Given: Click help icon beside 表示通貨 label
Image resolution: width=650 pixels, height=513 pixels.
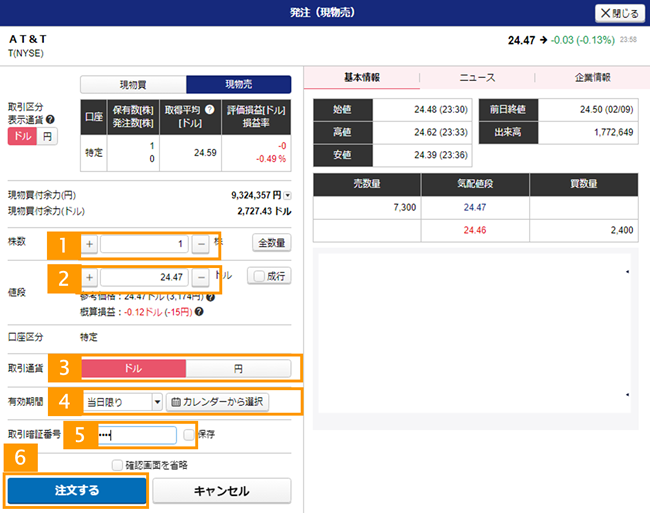Looking at the screenshot, I should click(x=50, y=120).
